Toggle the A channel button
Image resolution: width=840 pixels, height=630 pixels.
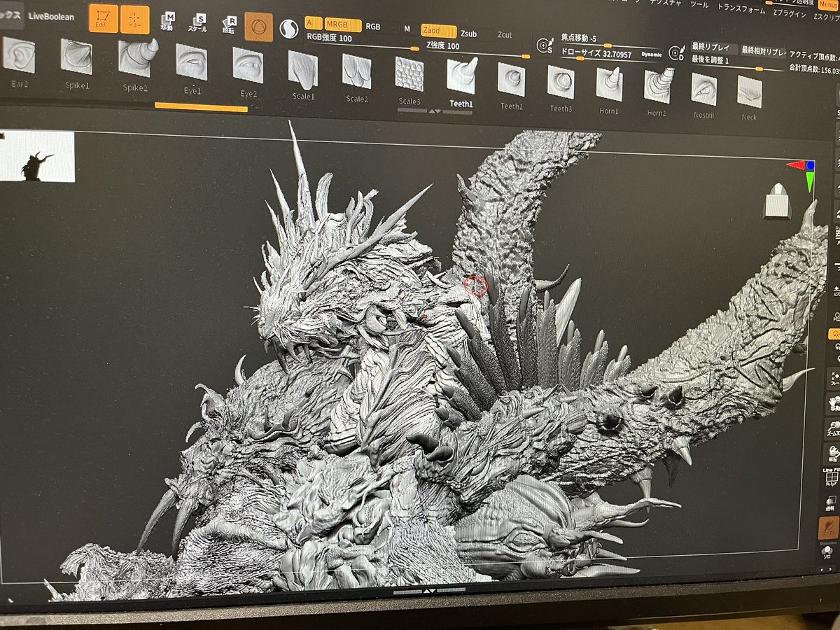(313, 23)
